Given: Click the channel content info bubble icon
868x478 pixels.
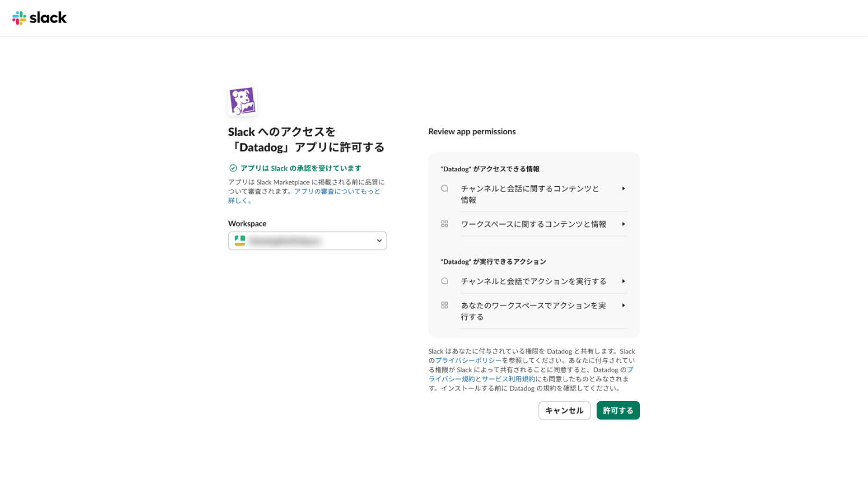Looking at the screenshot, I should point(444,189).
